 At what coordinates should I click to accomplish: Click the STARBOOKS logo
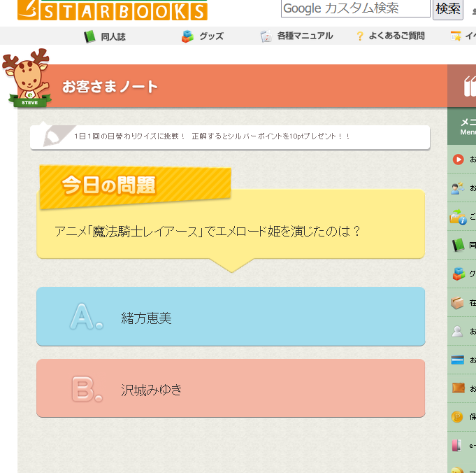(x=113, y=10)
